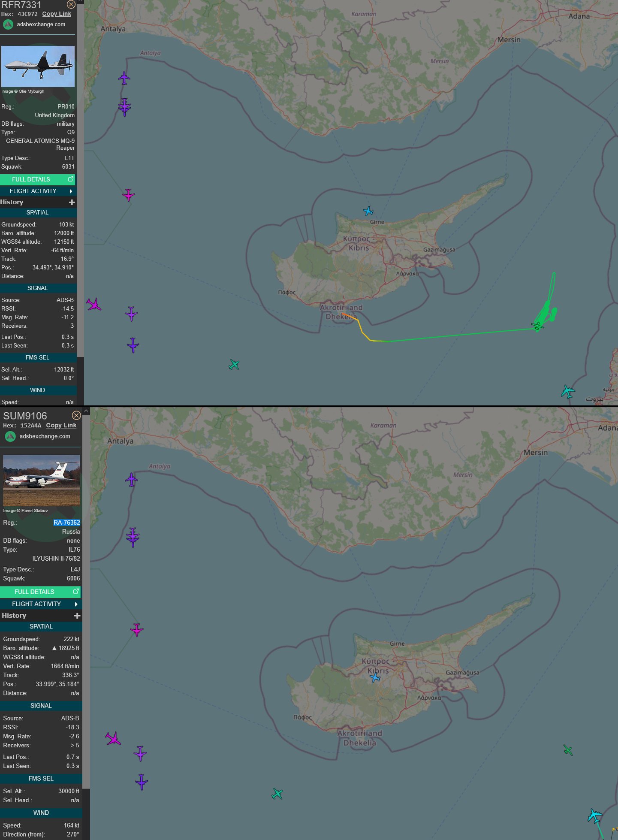Open the external-link icon on RFR7331 Full Details

pos(71,179)
